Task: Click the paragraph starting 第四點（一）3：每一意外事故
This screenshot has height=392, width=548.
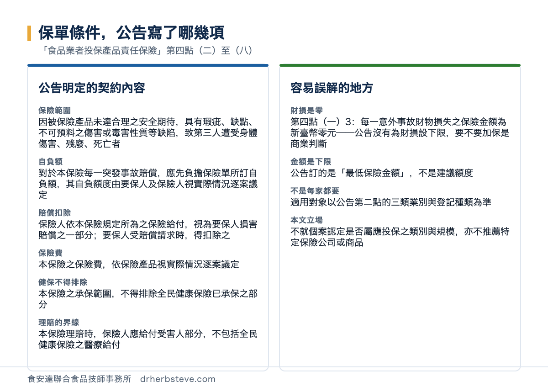Action: coord(400,133)
